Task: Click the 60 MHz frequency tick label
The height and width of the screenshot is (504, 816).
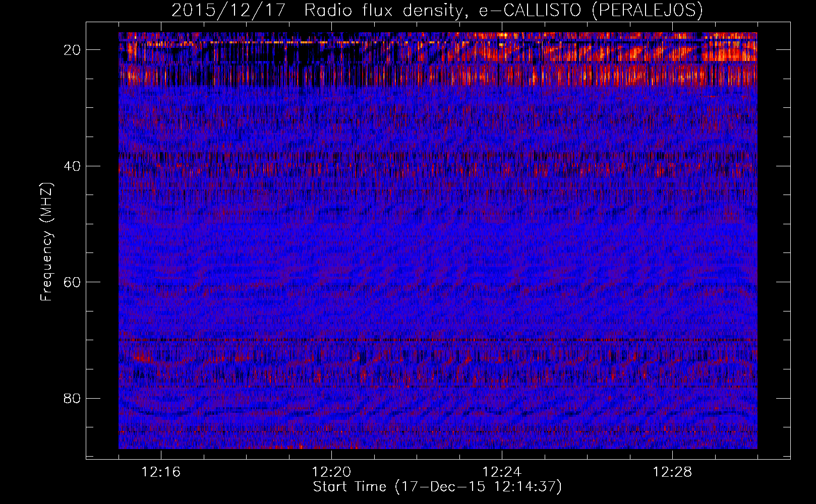Action: point(72,282)
